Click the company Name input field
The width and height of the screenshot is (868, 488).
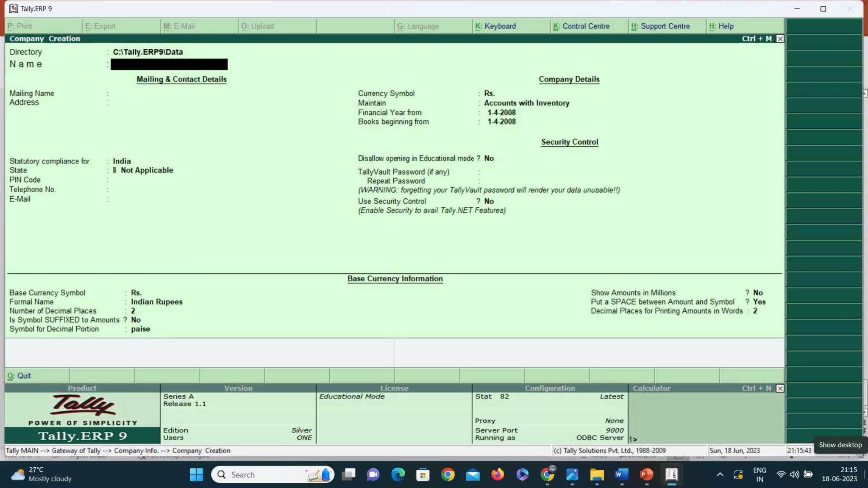[x=169, y=64]
